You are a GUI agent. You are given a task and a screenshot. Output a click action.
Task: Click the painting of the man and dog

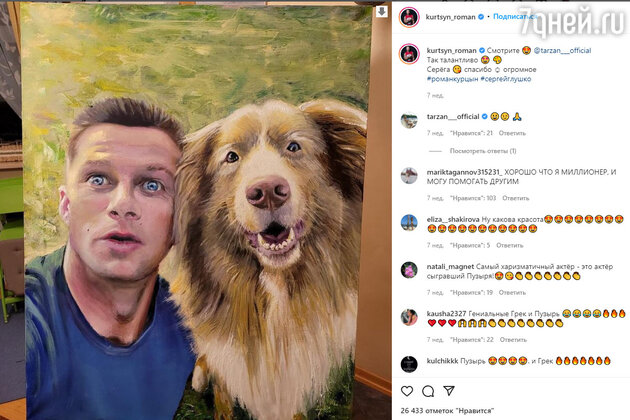198,210
